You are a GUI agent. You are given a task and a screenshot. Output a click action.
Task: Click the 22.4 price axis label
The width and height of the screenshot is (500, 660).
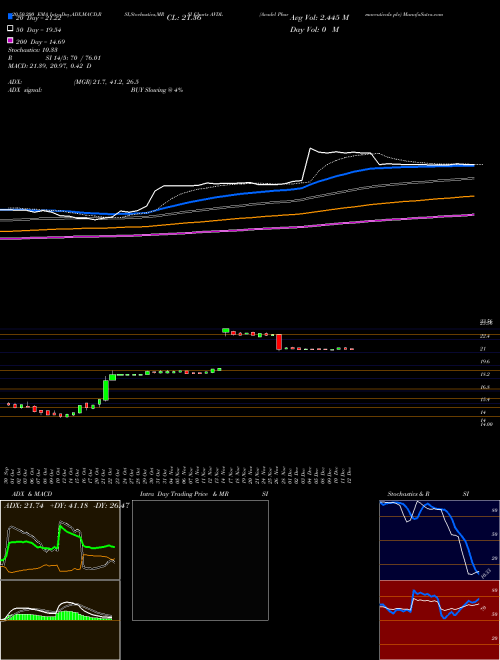[x=485, y=336]
